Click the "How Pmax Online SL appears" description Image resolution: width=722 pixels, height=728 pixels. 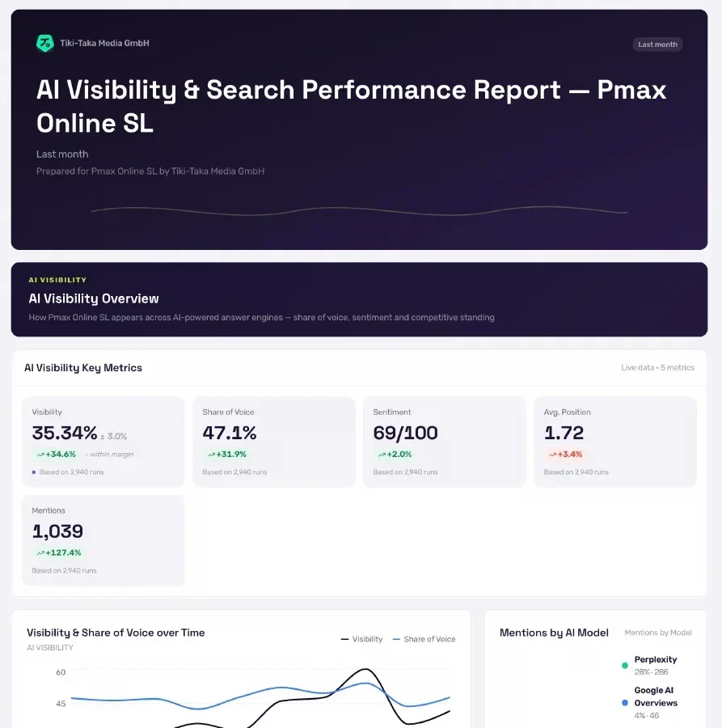(262, 318)
